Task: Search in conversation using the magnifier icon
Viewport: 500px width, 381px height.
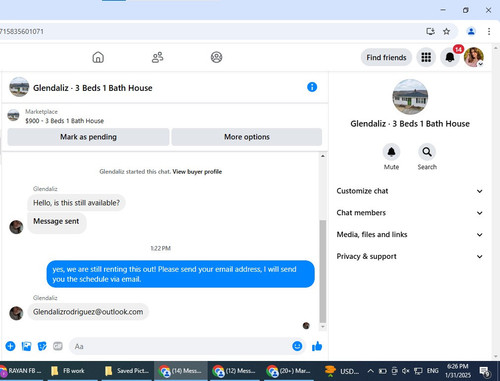Action: tap(427, 152)
